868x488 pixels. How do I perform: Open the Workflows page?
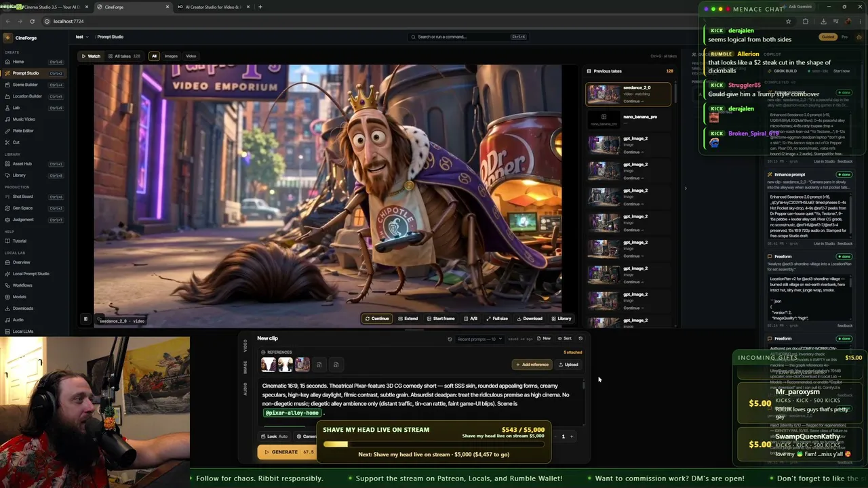coord(34,285)
